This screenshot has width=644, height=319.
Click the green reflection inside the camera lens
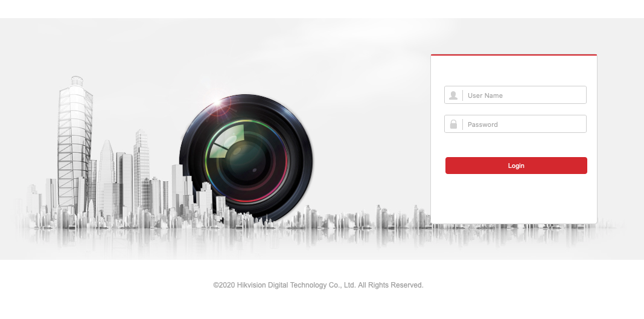click(x=225, y=141)
